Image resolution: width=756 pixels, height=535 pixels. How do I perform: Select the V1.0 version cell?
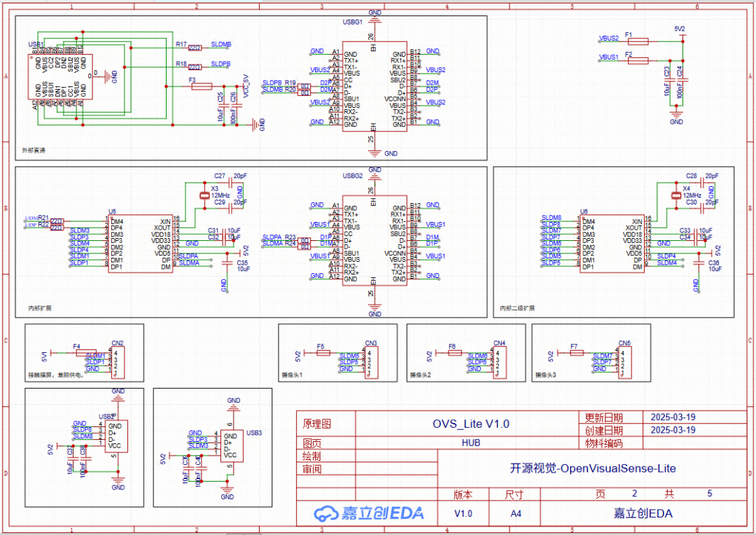463,513
